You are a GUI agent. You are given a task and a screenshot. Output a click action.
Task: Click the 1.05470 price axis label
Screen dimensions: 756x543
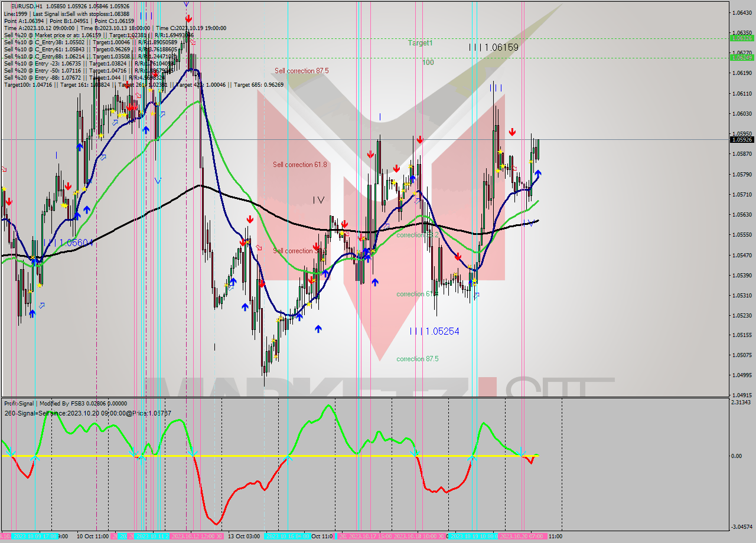742,255
